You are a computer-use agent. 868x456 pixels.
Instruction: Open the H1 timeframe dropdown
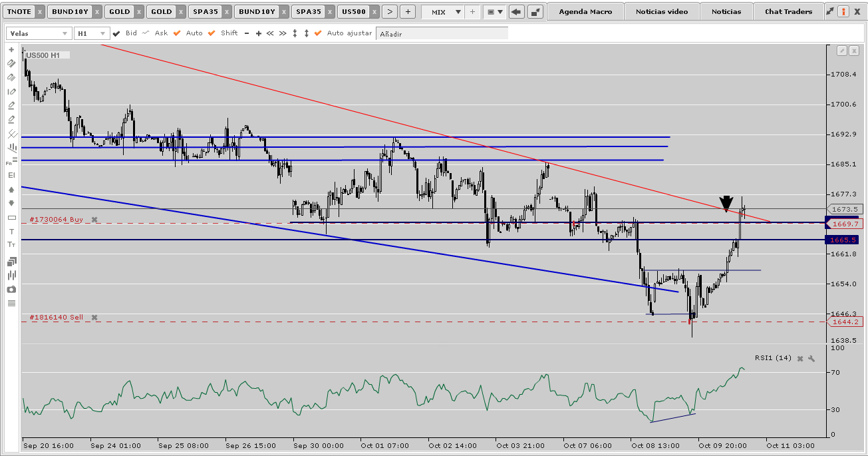(x=92, y=33)
